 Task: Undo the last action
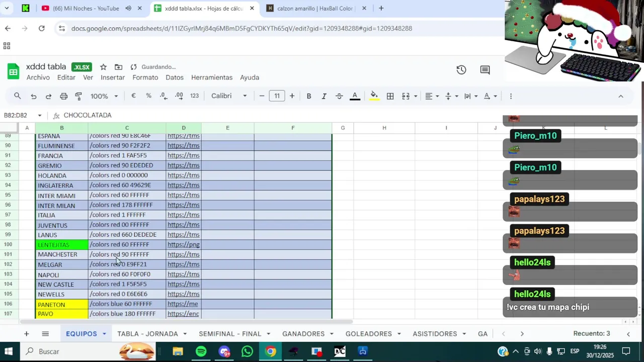33,96
